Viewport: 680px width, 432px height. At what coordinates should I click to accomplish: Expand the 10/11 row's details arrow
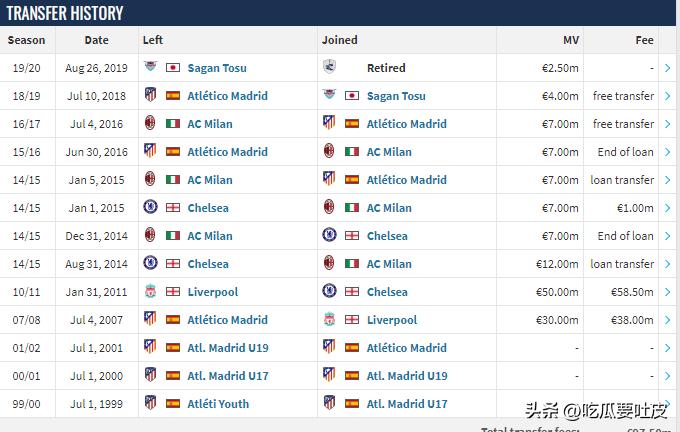pos(667,292)
